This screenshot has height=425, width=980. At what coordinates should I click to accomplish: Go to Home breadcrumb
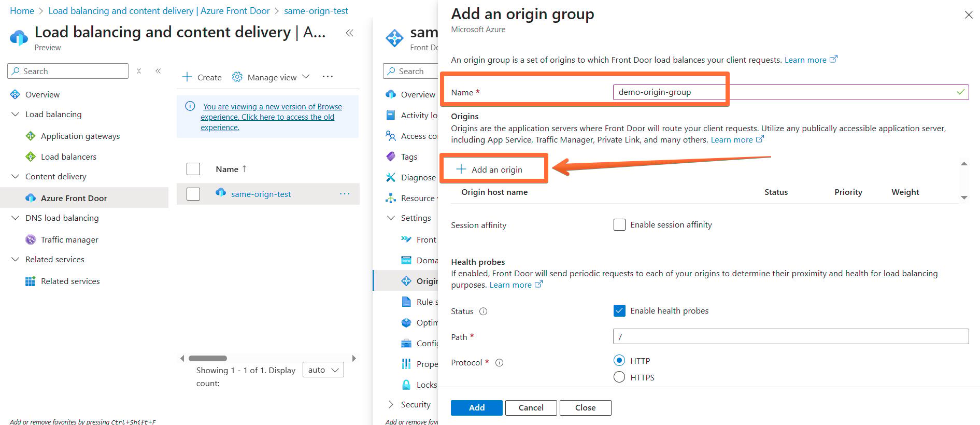(22, 11)
